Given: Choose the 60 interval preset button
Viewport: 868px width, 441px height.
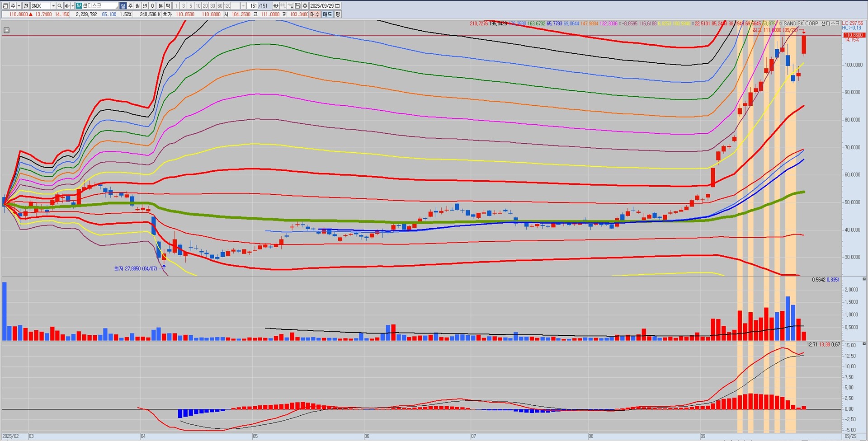Looking at the screenshot, I should (220, 6).
